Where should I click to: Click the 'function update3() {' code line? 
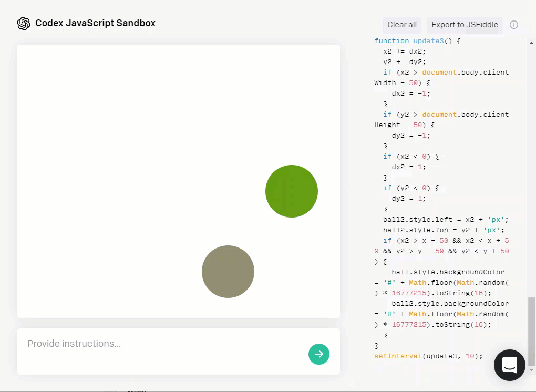point(417,40)
